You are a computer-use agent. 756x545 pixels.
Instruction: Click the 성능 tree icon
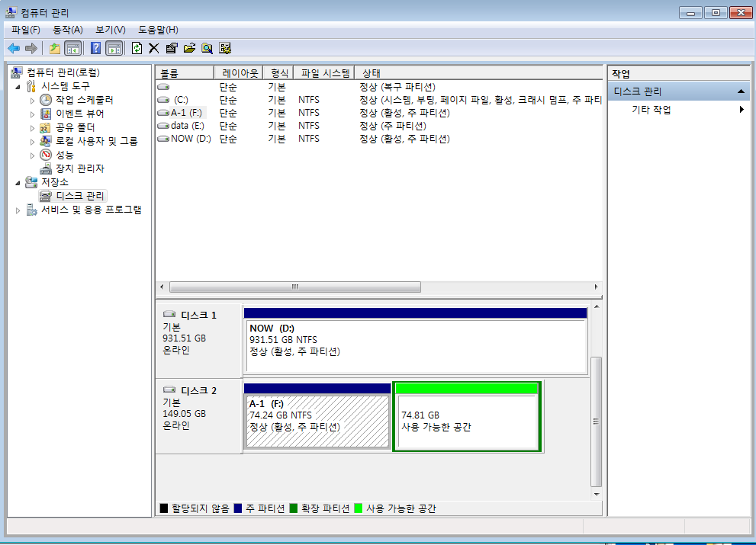46,155
